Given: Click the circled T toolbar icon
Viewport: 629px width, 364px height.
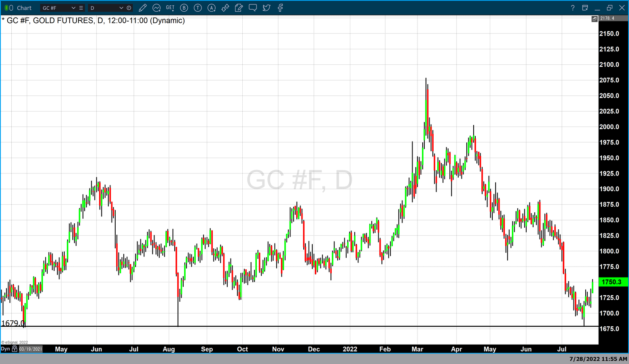Looking at the screenshot, I should (198, 8).
